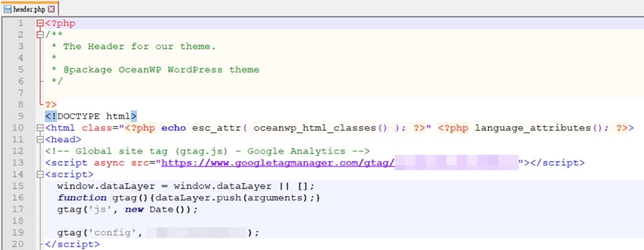Click the Global site tag comment

(x=208, y=151)
